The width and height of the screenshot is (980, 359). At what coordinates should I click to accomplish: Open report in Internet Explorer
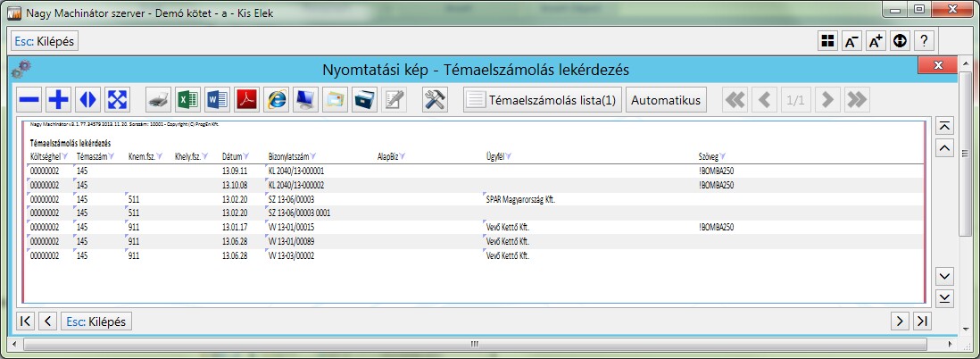(x=277, y=99)
